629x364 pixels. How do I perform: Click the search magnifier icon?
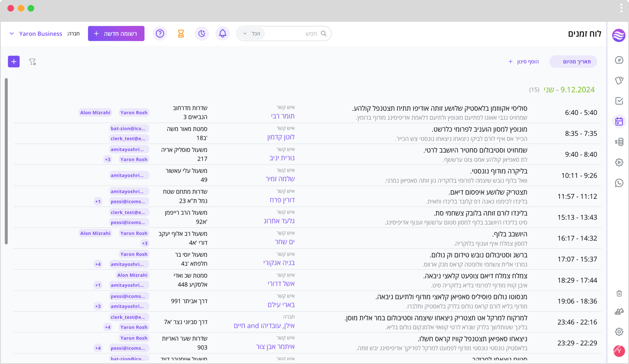[x=324, y=34]
